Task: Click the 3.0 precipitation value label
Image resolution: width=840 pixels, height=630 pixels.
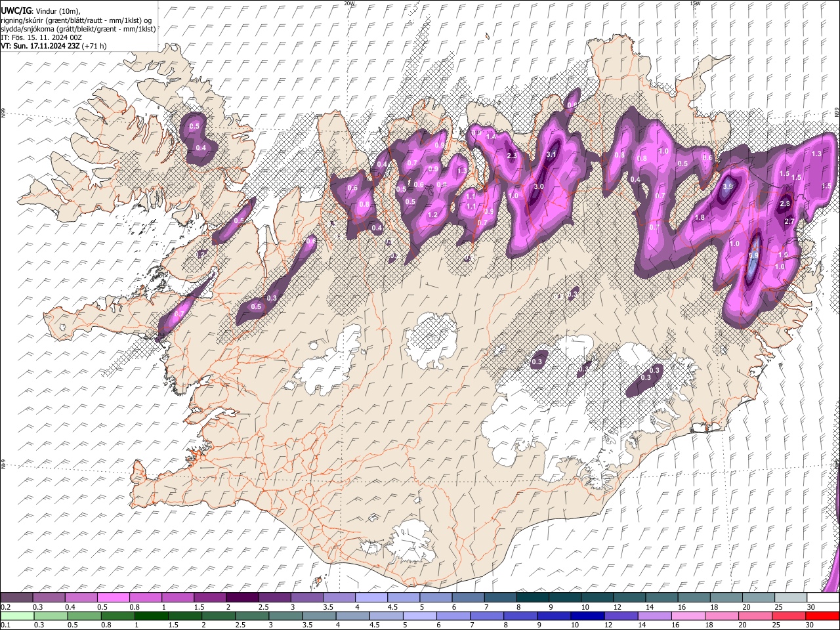Action: coord(539,187)
